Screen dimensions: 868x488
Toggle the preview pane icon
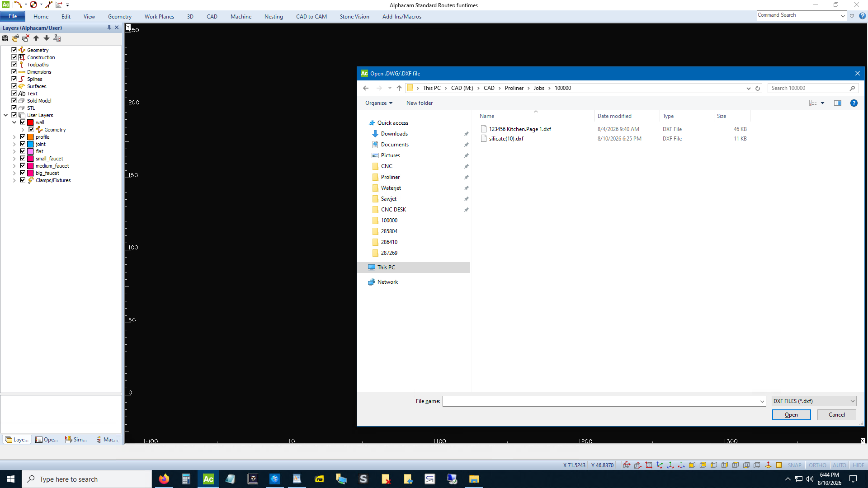click(838, 103)
